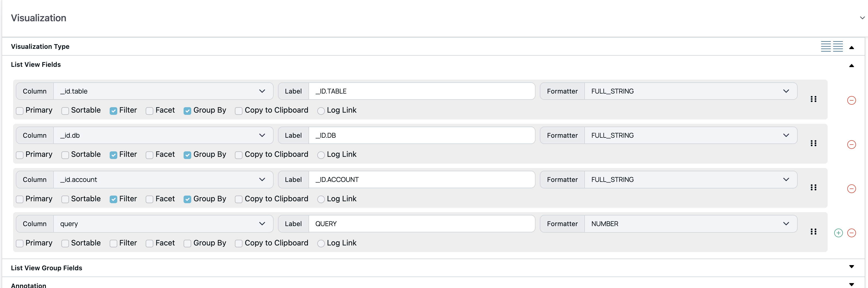
Task: Edit the QUERY label field
Action: click(x=421, y=224)
